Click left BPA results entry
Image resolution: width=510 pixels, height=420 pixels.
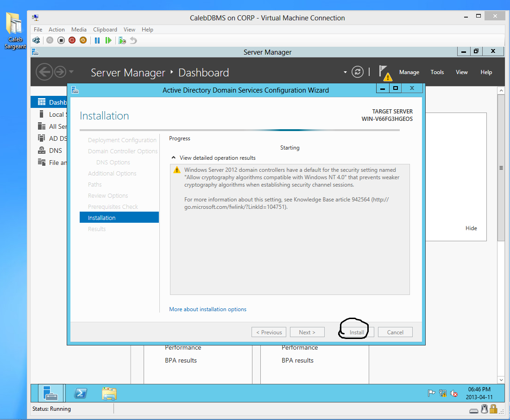pos(181,360)
